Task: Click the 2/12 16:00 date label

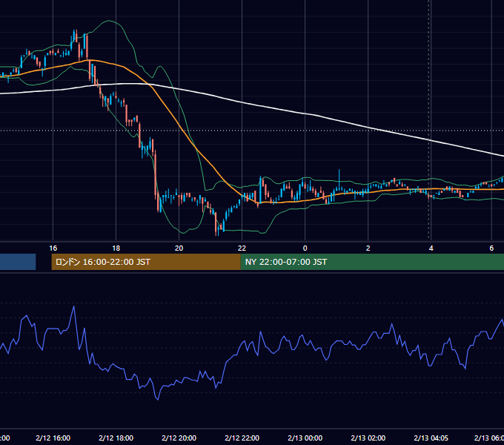Action: pos(53,438)
